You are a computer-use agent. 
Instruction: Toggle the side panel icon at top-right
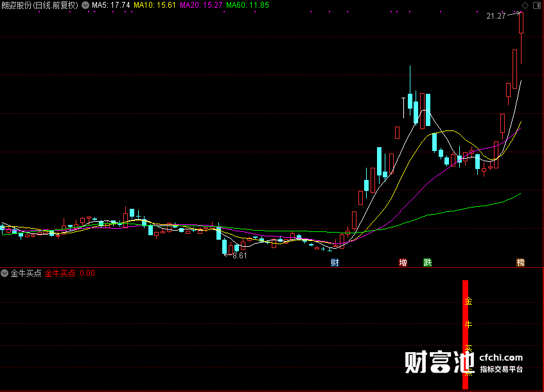[x=537, y=5]
